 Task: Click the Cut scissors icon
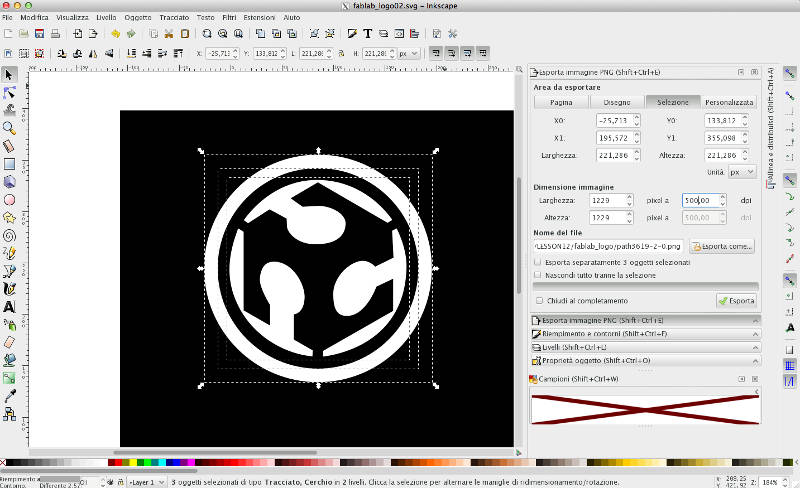pyautogui.click(x=168, y=34)
